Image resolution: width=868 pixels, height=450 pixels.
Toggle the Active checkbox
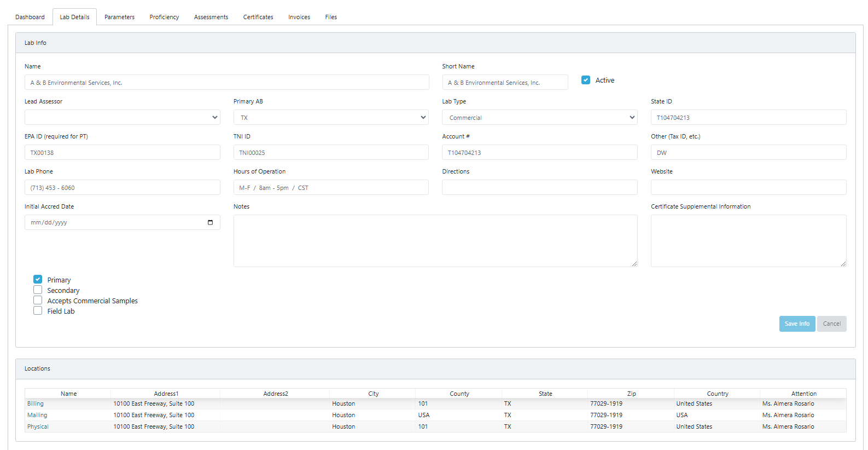coord(586,80)
